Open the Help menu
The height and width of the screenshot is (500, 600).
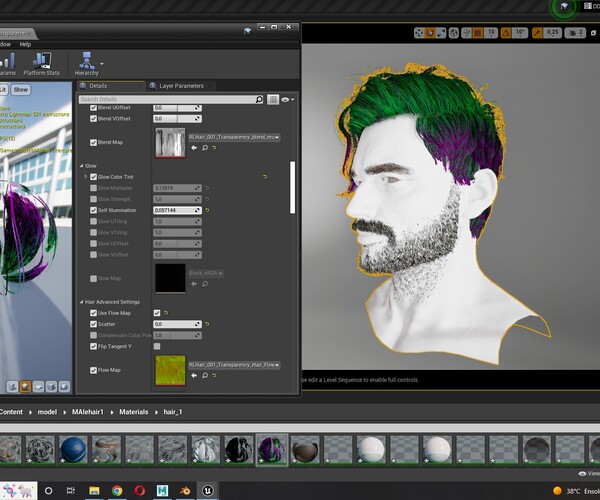(25, 44)
